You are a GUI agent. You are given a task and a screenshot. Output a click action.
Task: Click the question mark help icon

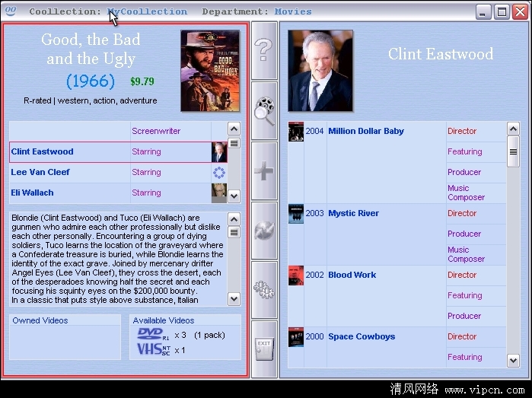[x=263, y=50]
